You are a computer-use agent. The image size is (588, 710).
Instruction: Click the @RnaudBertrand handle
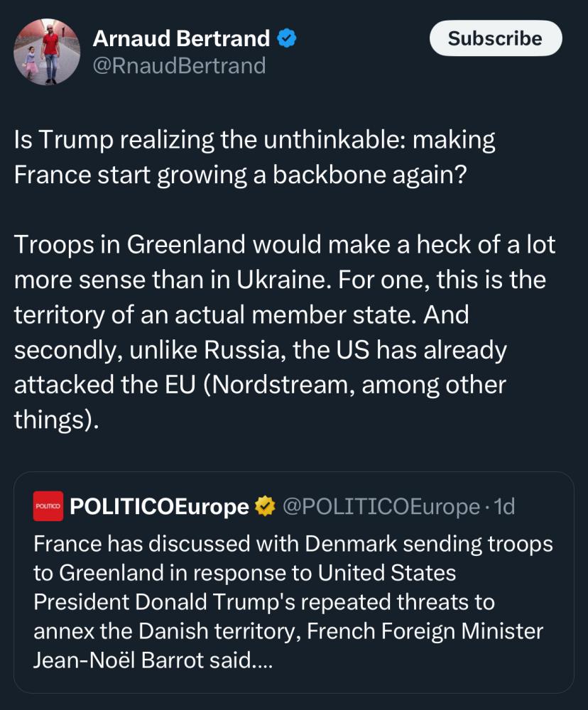pyautogui.click(x=180, y=66)
